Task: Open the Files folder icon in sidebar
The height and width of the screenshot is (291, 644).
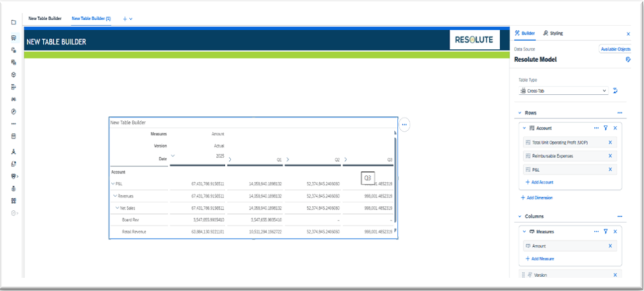Action: pos(13,22)
